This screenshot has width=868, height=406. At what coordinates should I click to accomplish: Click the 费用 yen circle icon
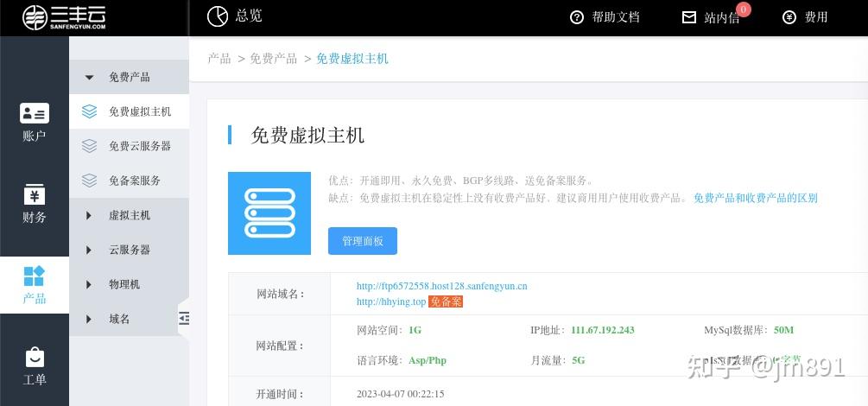(x=789, y=17)
